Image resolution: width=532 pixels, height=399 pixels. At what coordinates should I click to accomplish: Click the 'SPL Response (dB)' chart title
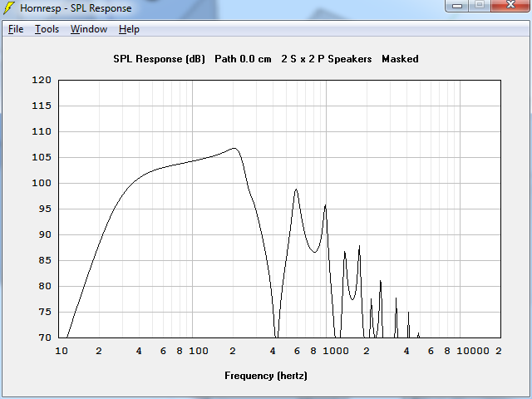point(159,59)
